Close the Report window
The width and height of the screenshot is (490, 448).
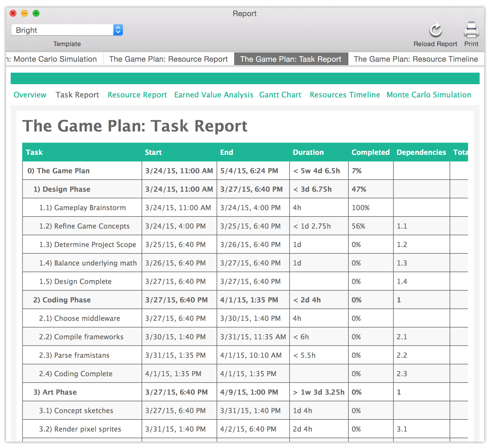(13, 13)
